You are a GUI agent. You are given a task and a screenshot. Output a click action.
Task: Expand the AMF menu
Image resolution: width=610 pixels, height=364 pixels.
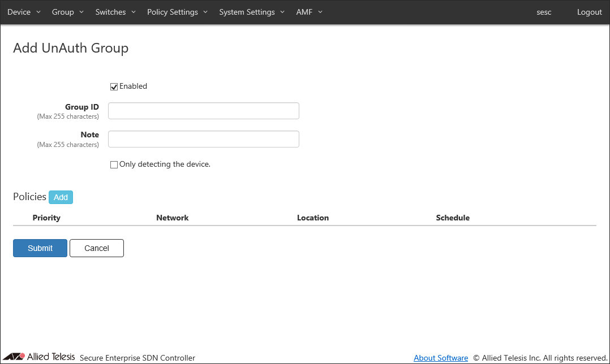pos(309,12)
